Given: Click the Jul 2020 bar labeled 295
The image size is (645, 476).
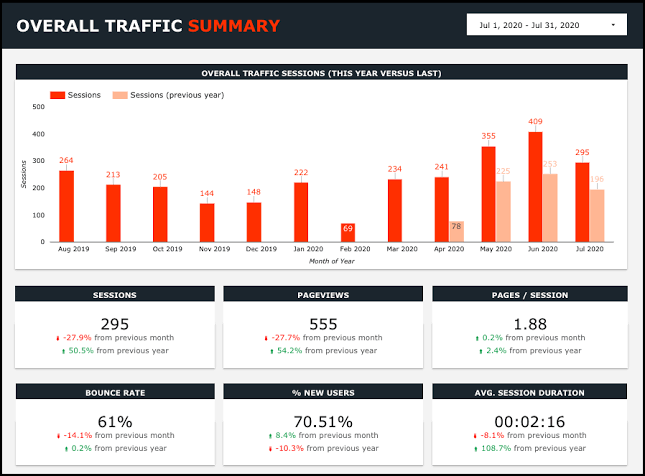Looking at the screenshot, I should click(582, 202).
